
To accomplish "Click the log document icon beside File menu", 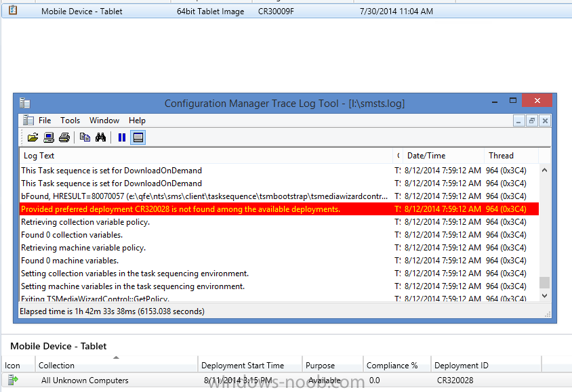I will 28,120.
